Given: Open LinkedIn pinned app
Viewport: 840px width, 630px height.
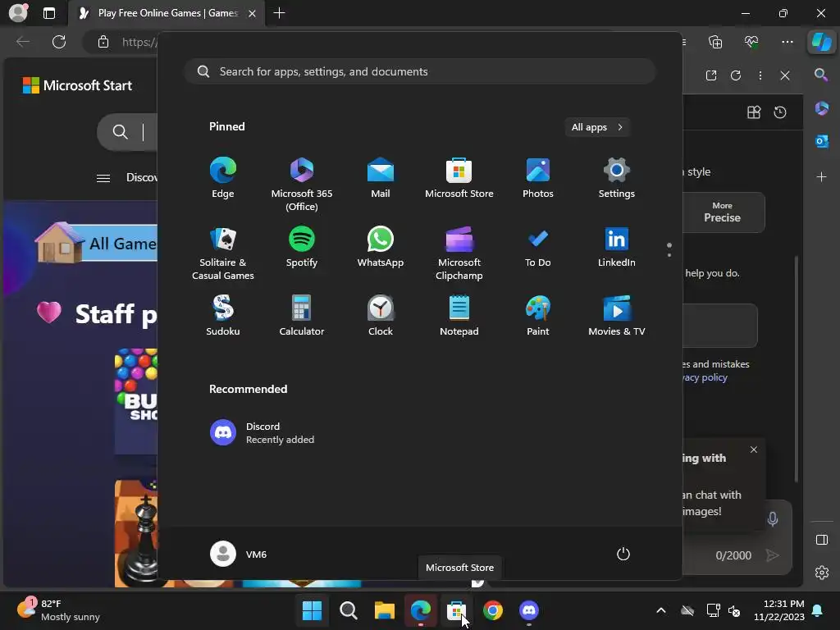Looking at the screenshot, I should [x=617, y=247].
